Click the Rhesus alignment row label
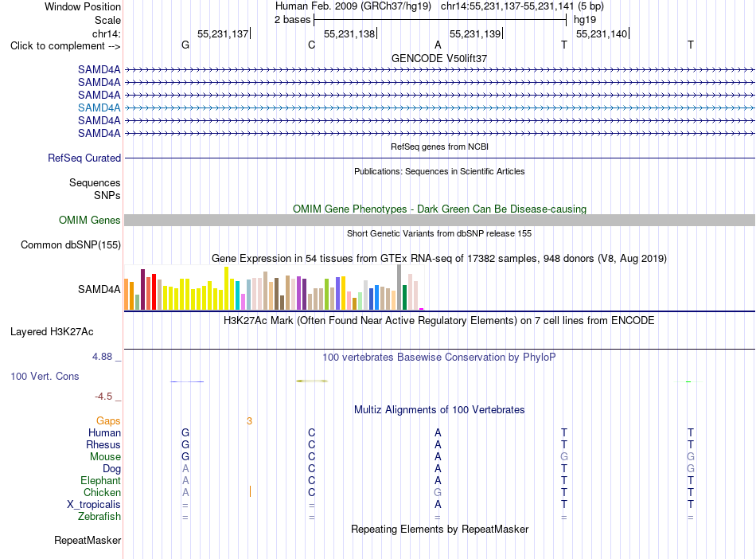The height and width of the screenshot is (559, 756). click(x=103, y=444)
